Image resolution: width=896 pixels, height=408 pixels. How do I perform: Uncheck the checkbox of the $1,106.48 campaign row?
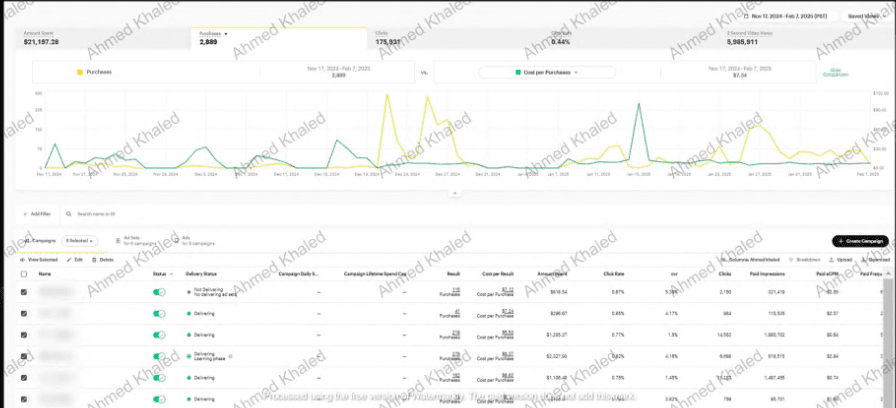pos(23,378)
